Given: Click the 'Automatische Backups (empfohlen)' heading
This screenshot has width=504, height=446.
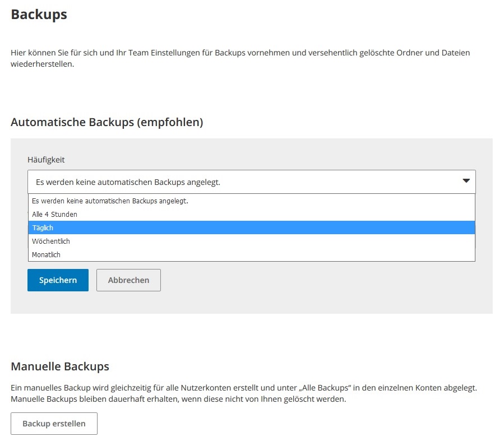Looking at the screenshot, I should (x=107, y=122).
